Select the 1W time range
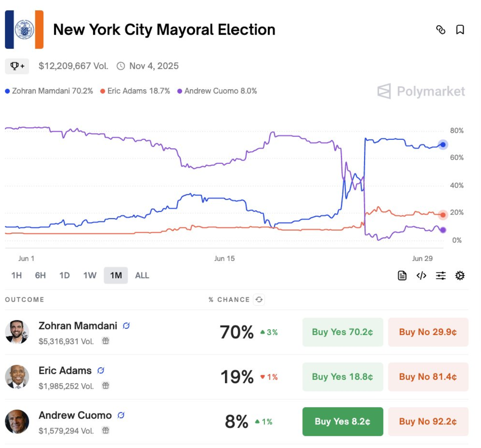Screen dimensions: 481x448 click(x=90, y=275)
